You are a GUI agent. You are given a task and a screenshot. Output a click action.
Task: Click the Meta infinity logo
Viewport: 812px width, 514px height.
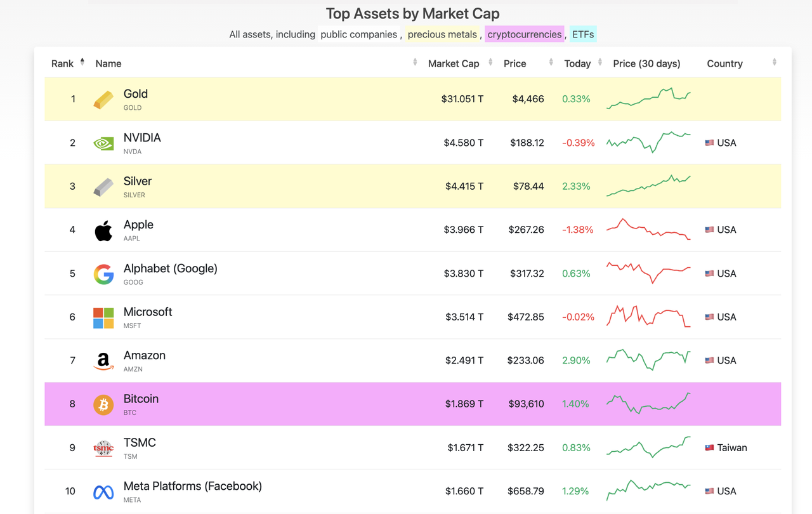pyautogui.click(x=103, y=492)
